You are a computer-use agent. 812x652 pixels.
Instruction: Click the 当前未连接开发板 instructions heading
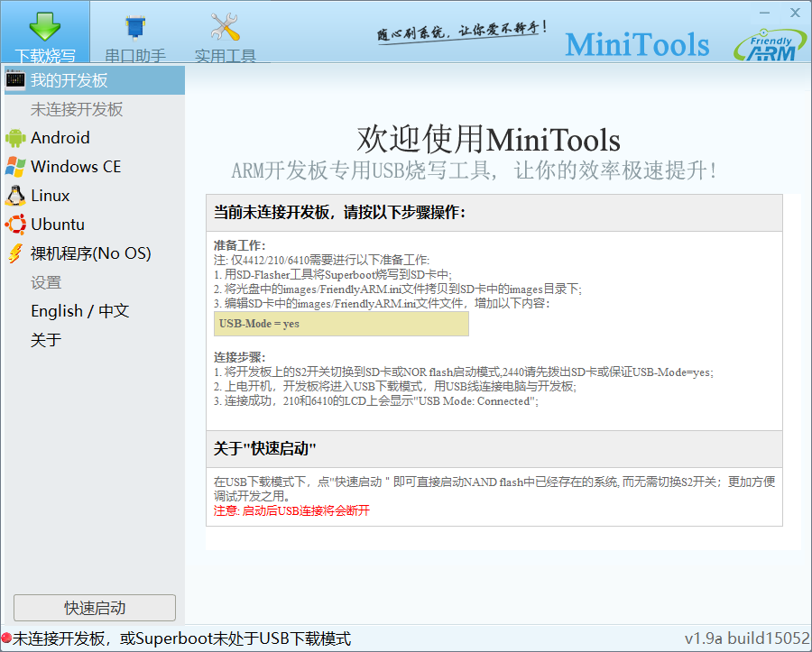[x=340, y=212]
